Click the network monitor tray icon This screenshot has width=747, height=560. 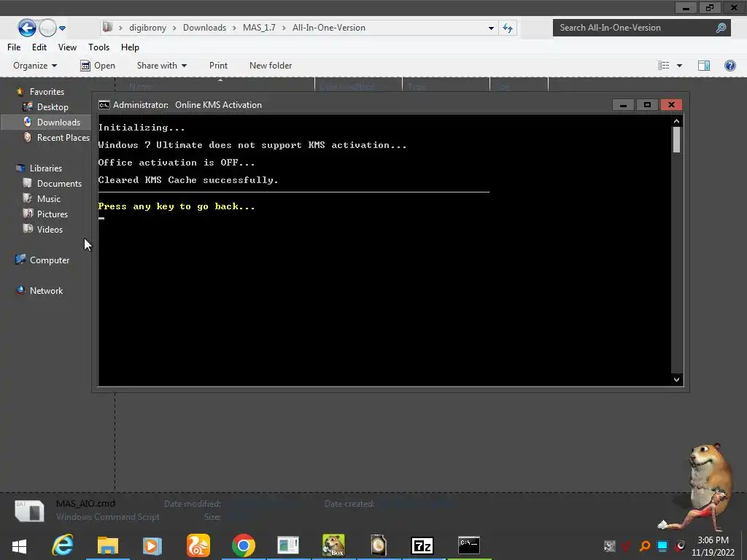tap(662, 545)
